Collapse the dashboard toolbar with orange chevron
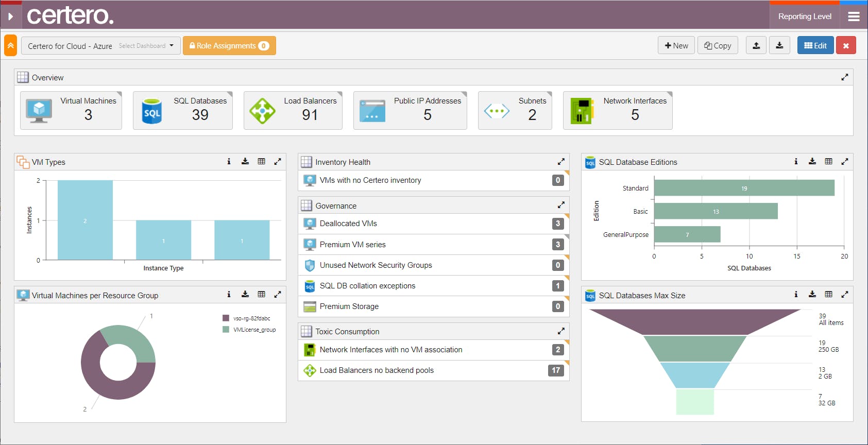Image resolution: width=868 pixels, height=445 pixels. coord(10,45)
